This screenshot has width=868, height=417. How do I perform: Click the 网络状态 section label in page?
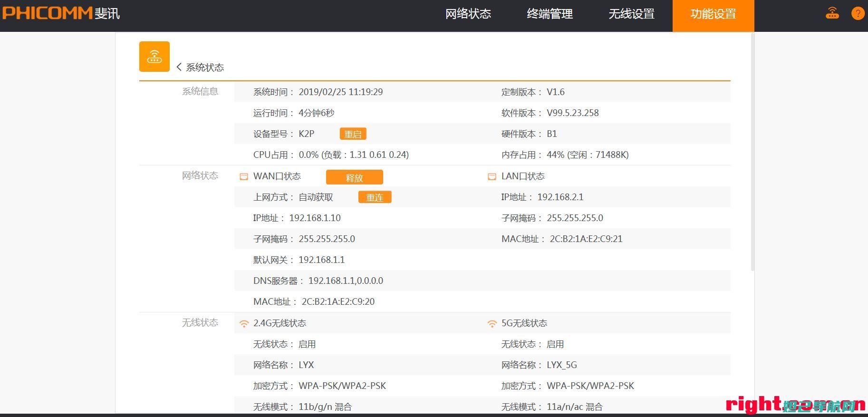pos(200,175)
